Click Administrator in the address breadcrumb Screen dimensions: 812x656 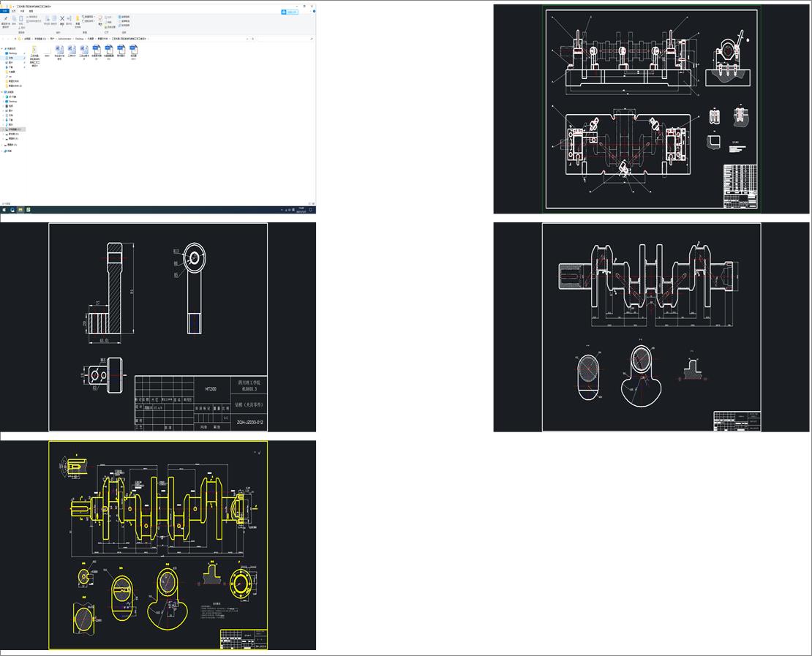click(62, 38)
